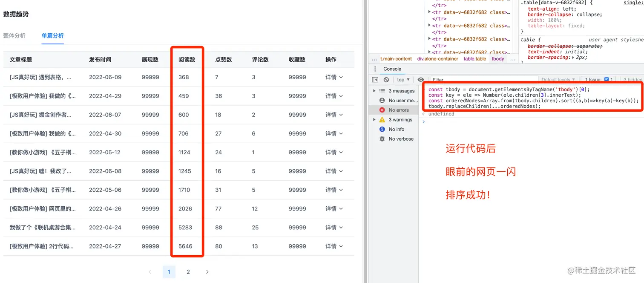Open 详情 dropdown for 2022-04-30 row
The image size is (644, 283).
pos(334,133)
